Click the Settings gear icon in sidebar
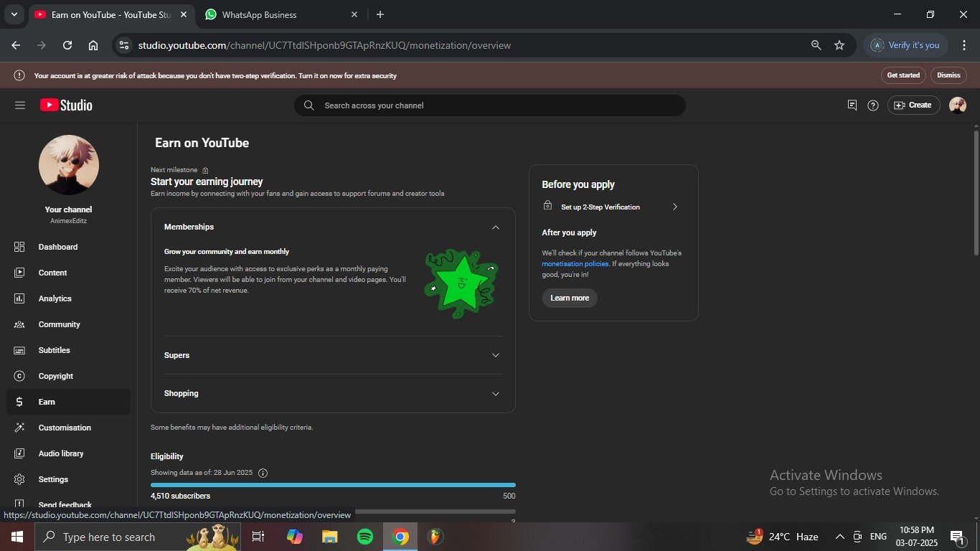Viewport: 980px width, 551px height. tap(19, 479)
